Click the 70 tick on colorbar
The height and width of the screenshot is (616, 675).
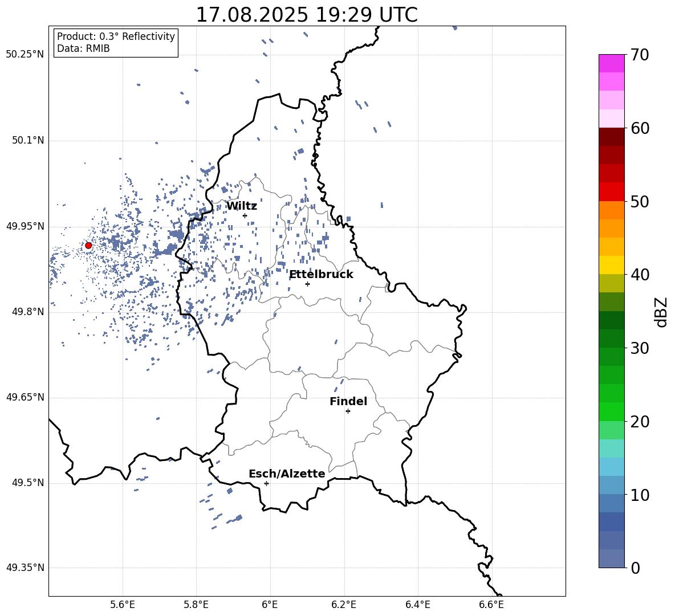tap(640, 55)
